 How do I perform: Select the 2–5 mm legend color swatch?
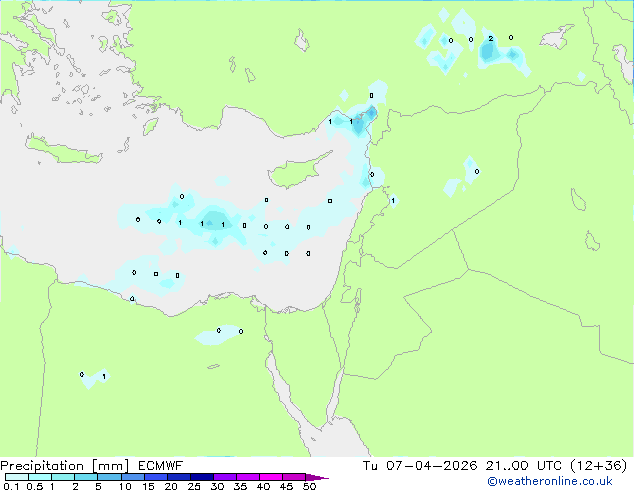(x=86, y=477)
